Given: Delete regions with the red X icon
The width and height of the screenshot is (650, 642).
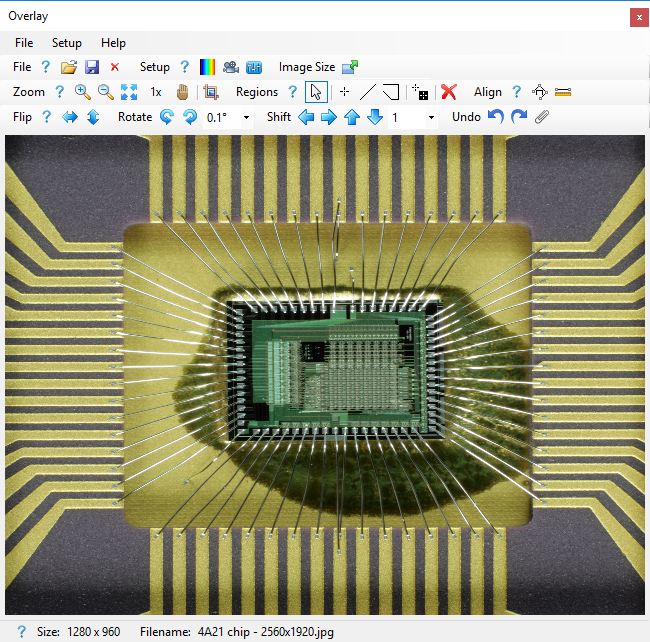Looking at the screenshot, I should (x=449, y=92).
